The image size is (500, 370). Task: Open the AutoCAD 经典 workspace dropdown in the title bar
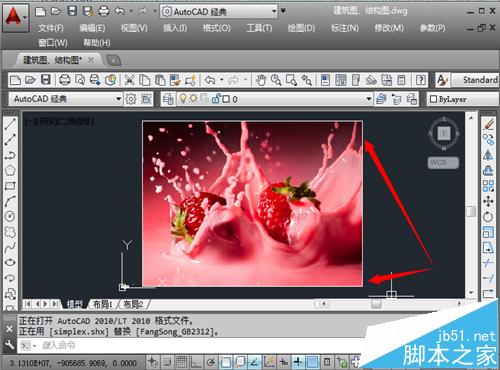pyautogui.click(x=219, y=12)
